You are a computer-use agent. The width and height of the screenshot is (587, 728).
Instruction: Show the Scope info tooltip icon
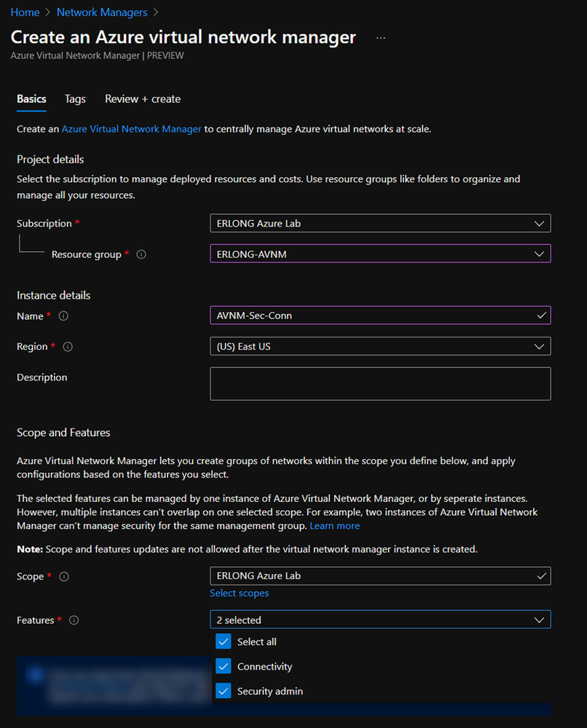click(64, 576)
